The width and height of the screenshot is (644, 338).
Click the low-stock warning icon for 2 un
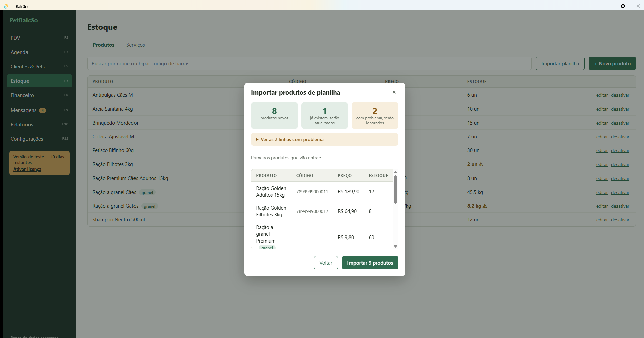[481, 164]
